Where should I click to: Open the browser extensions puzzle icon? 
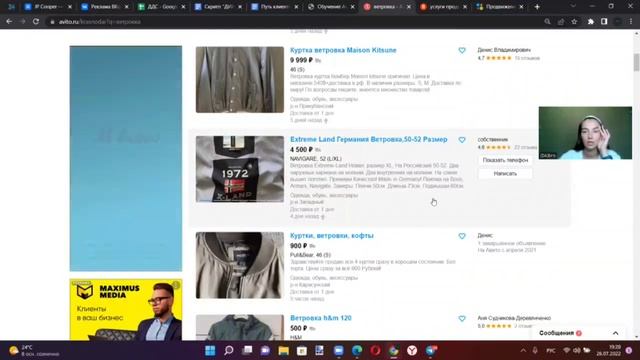point(591,22)
